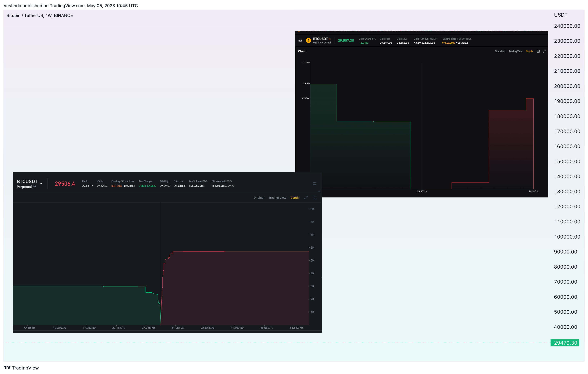Viewport: 588px width, 374px height.
Task: Click the 24h Volume(USDT) value 16,510,483,369.70
Action: (223, 186)
